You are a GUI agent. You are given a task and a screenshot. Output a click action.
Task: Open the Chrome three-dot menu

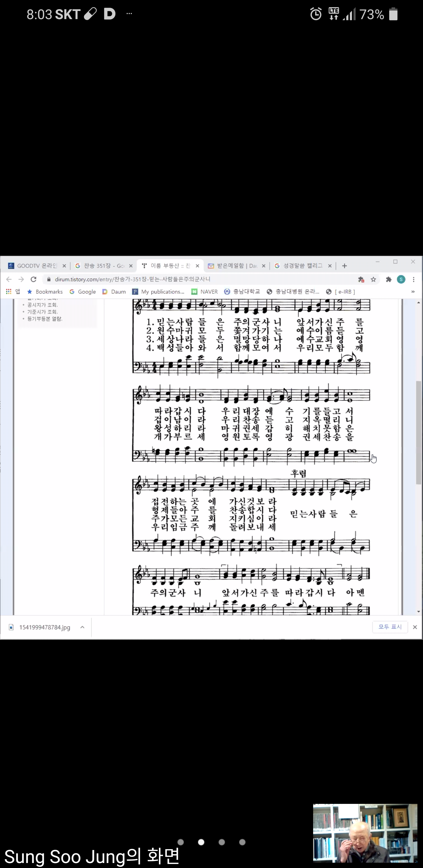pyautogui.click(x=414, y=279)
